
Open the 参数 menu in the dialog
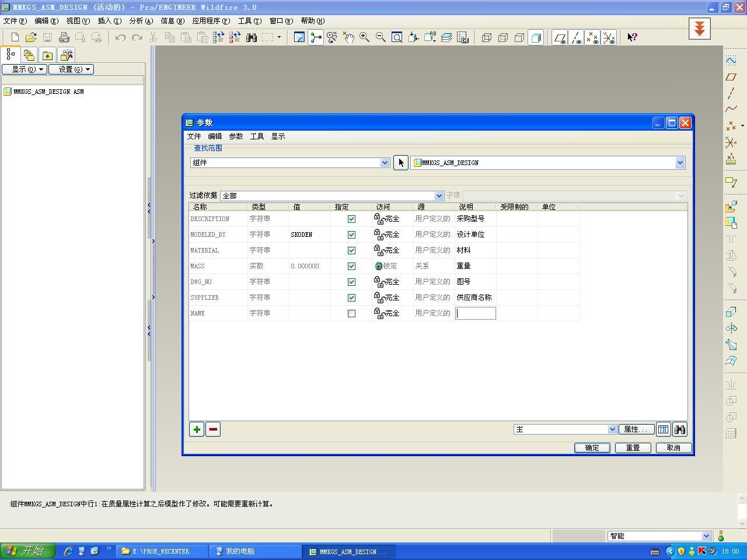236,136
